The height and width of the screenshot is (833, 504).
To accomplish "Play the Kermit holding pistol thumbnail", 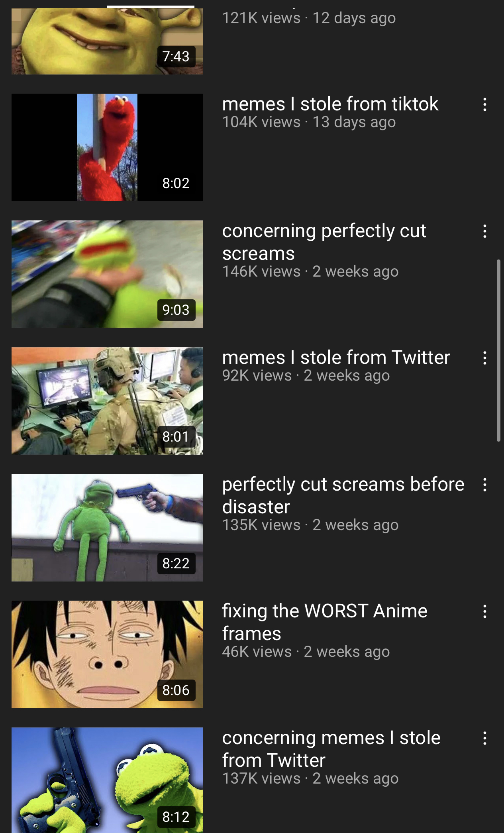I will (x=107, y=780).
